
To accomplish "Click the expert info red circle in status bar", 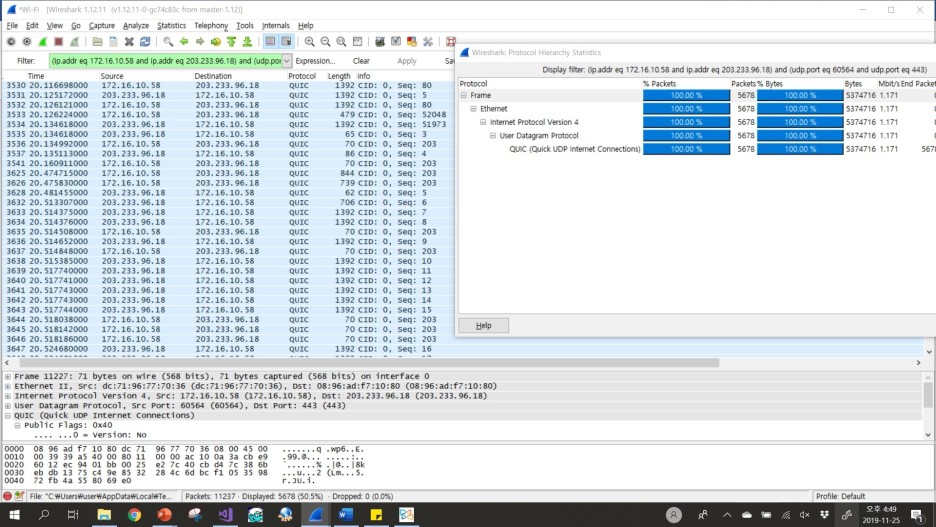I will (7, 496).
